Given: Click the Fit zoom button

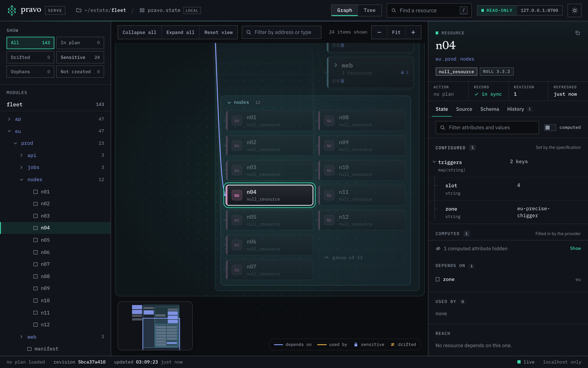Looking at the screenshot, I should click(x=396, y=32).
